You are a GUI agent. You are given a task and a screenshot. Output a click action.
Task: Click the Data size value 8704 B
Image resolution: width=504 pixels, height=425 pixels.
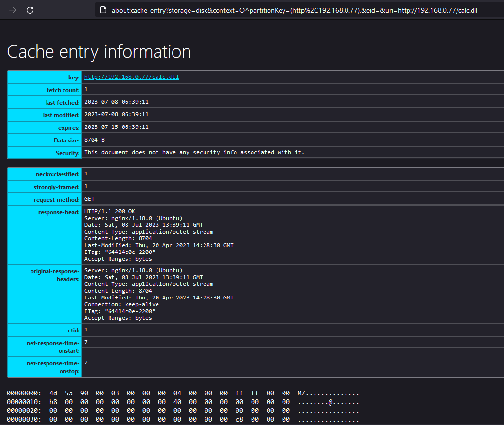coord(94,140)
